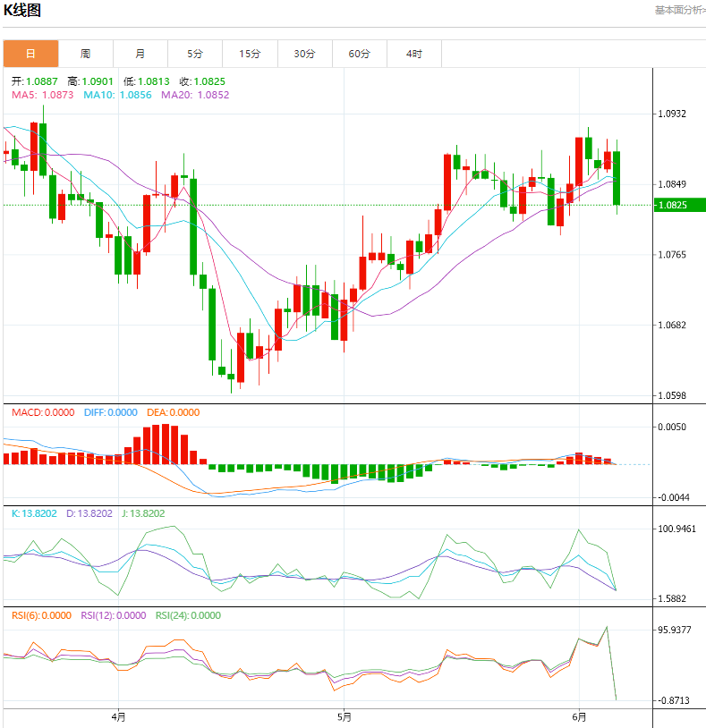This screenshot has width=706, height=728.
Task: Click the MA20 legend label
Action: click(x=195, y=95)
